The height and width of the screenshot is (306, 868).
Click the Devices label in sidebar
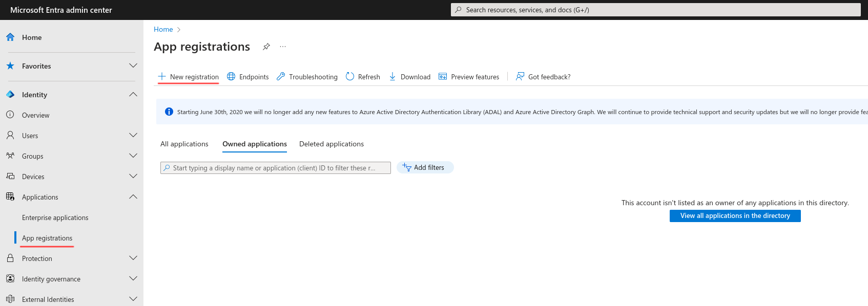[x=33, y=177]
